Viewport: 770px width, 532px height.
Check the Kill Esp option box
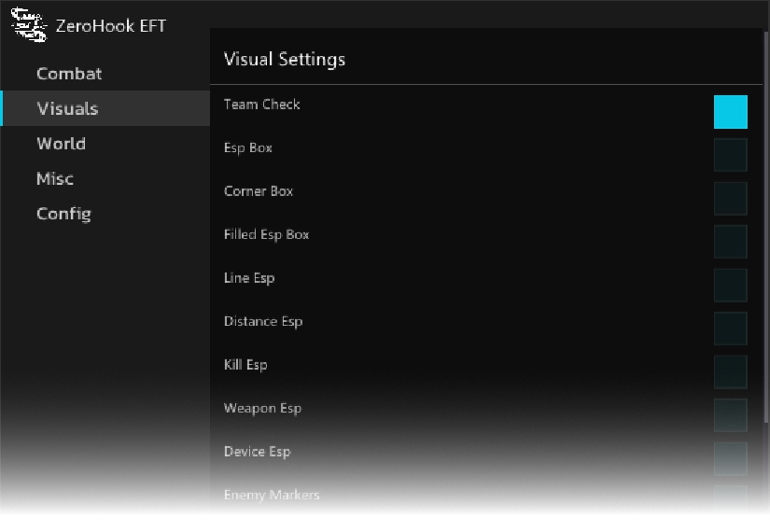tap(730, 372)
